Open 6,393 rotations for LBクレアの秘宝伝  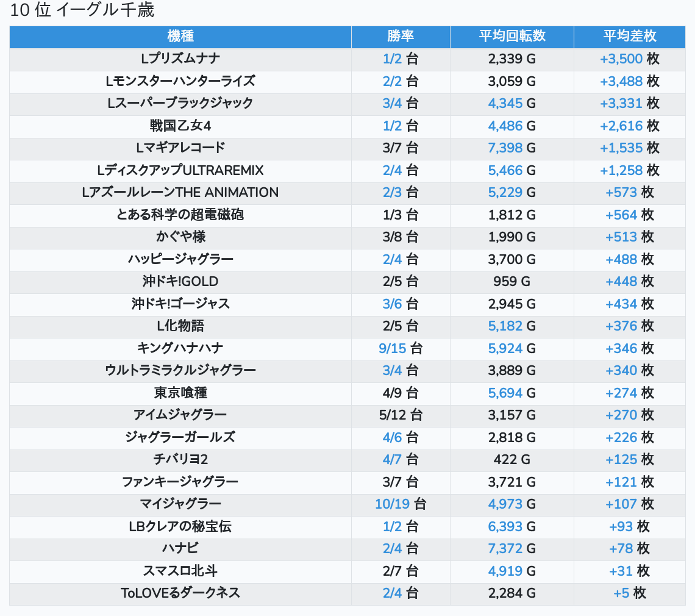click(x=505, y=526)
